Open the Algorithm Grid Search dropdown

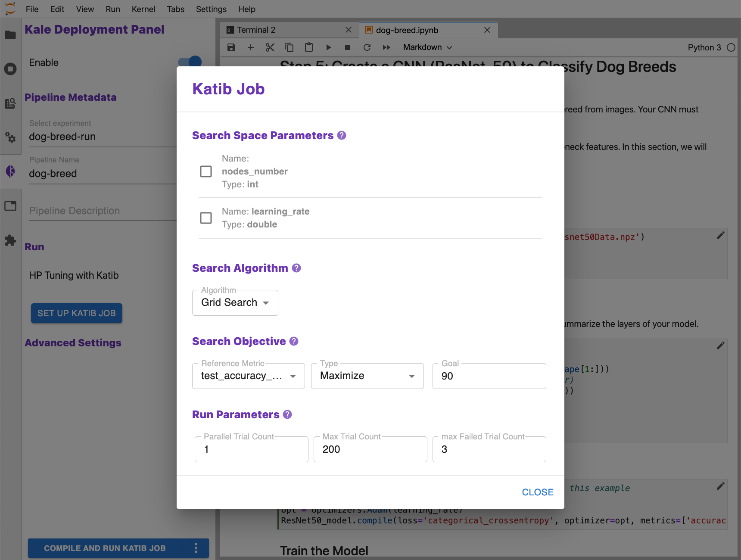tap(235, 303)
